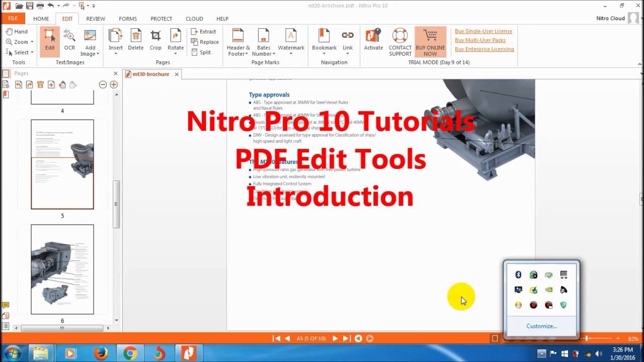Expand Zoom tool dropdown

pos(32,42)
